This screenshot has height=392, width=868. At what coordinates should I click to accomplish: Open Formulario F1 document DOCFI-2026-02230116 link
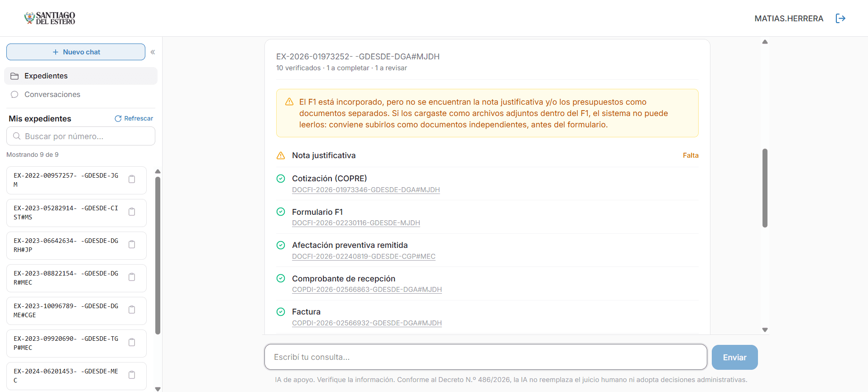pyautogui.click(x=356, y=223)
